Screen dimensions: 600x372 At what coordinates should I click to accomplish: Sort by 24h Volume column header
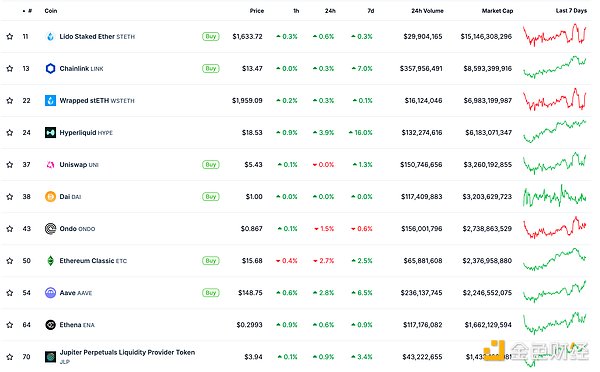pos(427,11)
